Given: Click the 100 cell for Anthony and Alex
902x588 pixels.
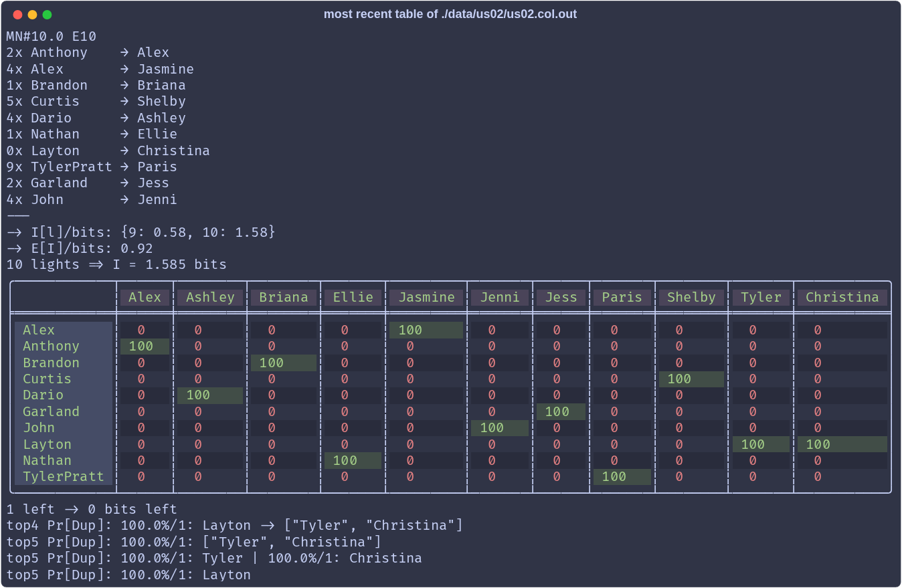Looking at the screenshot, I should click(145, 346).
